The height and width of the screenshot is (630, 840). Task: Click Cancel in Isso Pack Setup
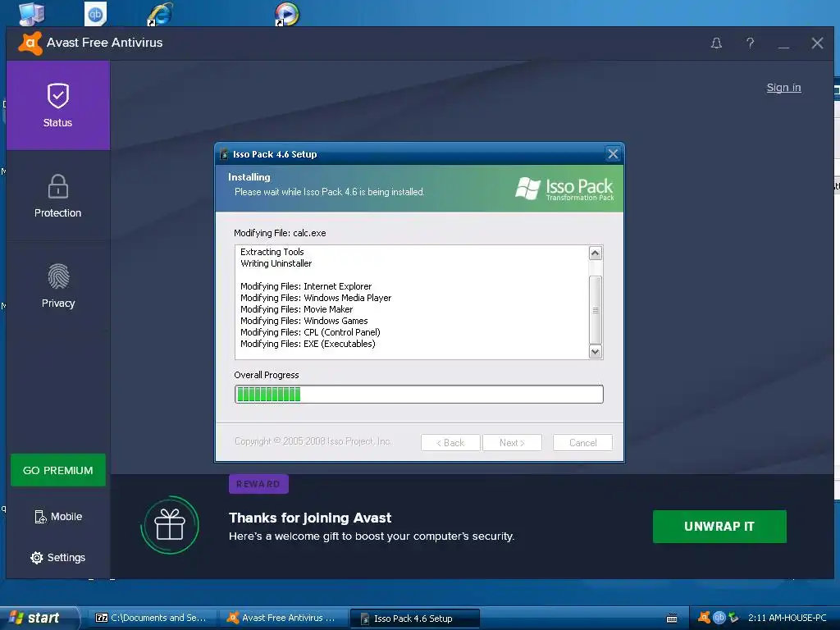(582, 442)
